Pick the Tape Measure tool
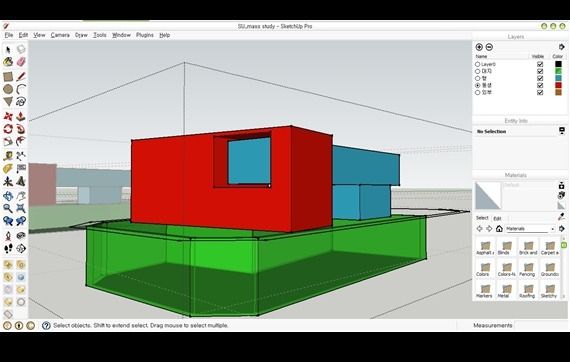Image resolution: width=570 pixels, height=362 pixels. (x=8, y=156)
